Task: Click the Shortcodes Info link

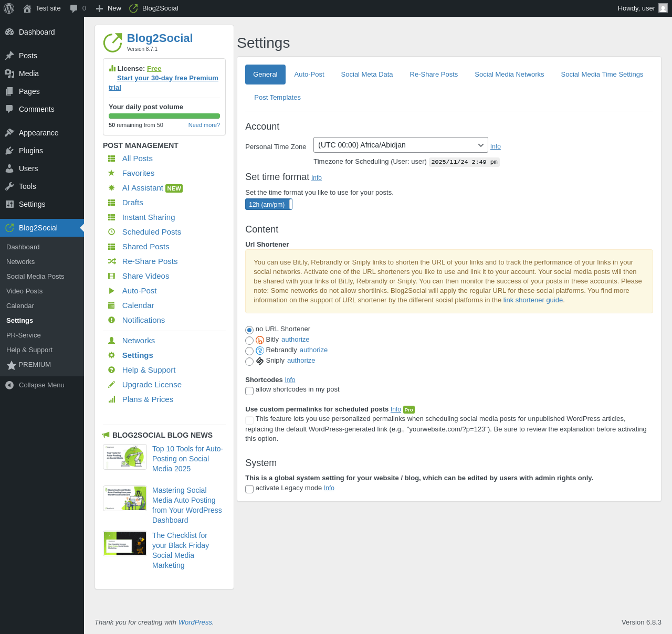Action: tap(290, 380)
